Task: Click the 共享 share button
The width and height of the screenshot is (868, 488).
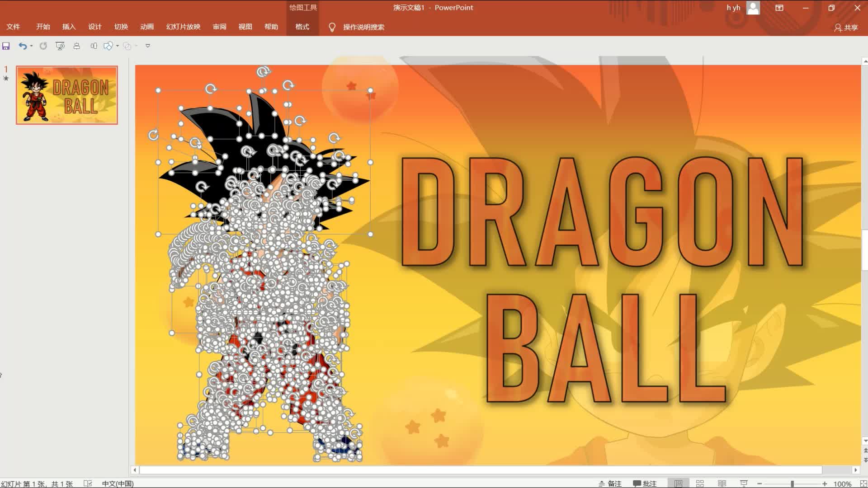Action: click(x=846, y=28)
